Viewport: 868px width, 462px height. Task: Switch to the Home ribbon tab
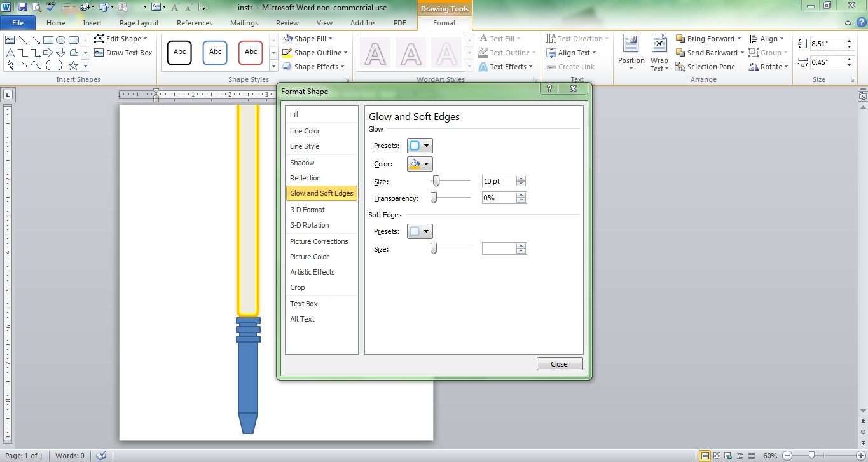coord(56,23)
